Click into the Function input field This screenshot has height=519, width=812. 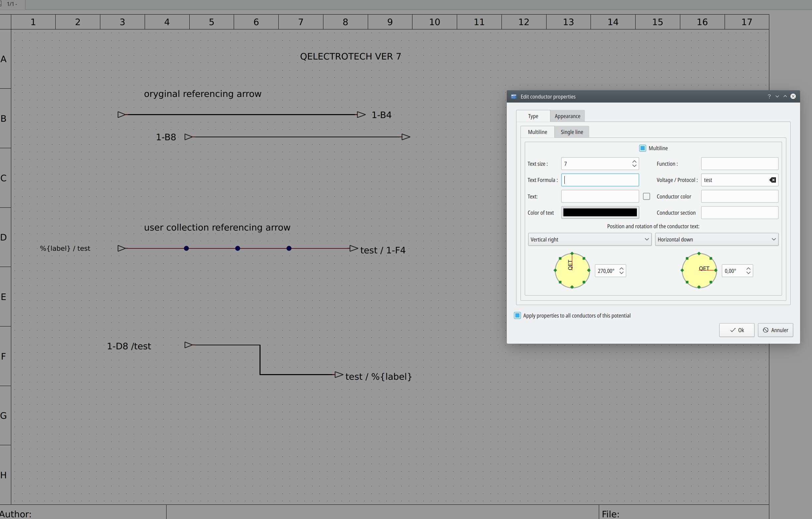(x=739, y=164)
